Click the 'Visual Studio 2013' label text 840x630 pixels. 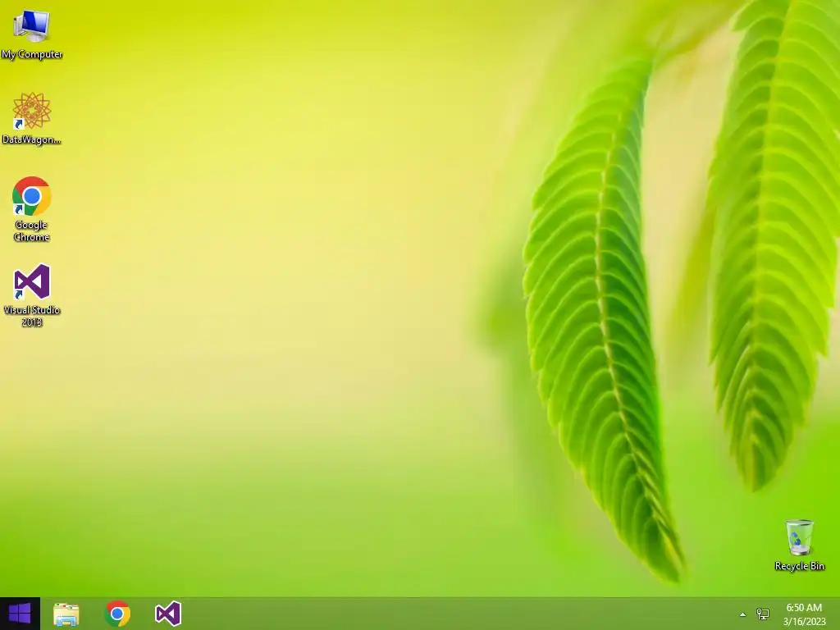click(32, 316)
